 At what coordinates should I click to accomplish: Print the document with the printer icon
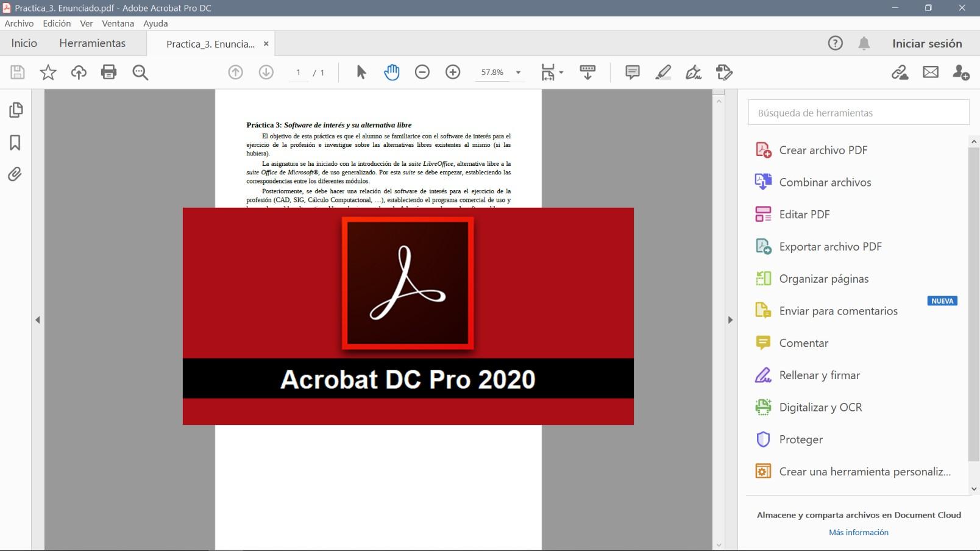tap(109, 73)
